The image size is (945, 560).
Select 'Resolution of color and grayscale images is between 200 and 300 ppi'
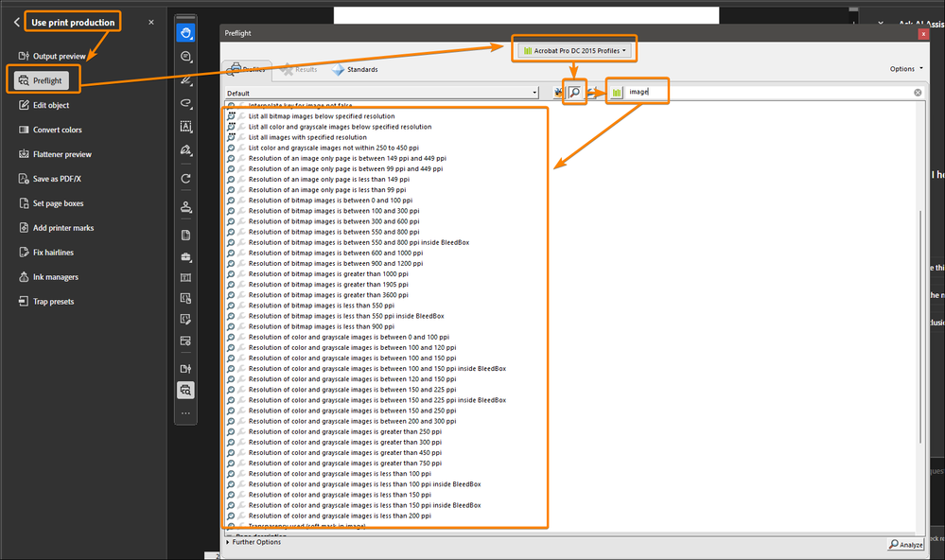pyautogui.click(x=353, y=421)
